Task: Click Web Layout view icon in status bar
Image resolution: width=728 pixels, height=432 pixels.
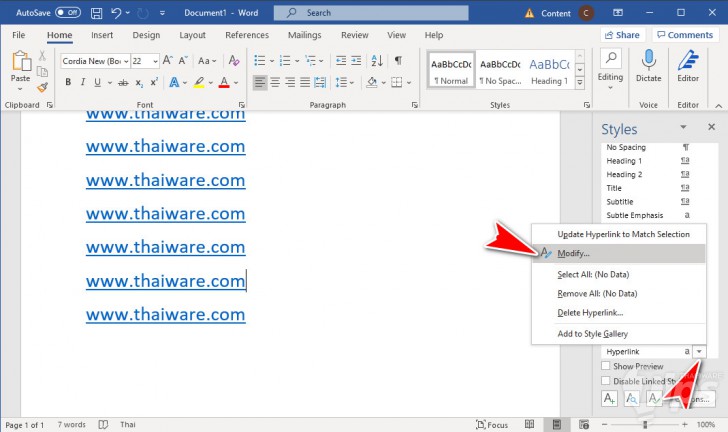Action: (x=584, y=424)
